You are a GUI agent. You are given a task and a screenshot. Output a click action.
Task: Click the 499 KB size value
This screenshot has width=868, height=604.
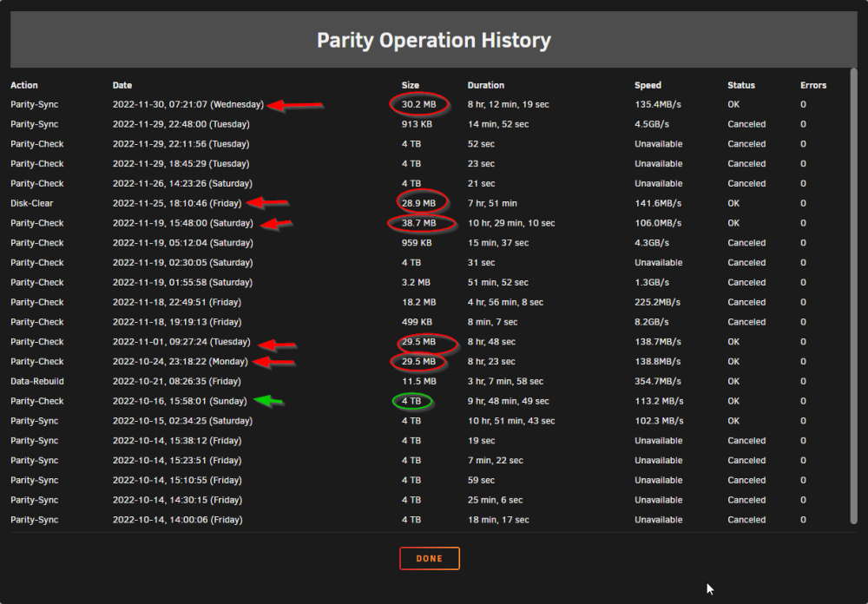[x=417, y=322]
